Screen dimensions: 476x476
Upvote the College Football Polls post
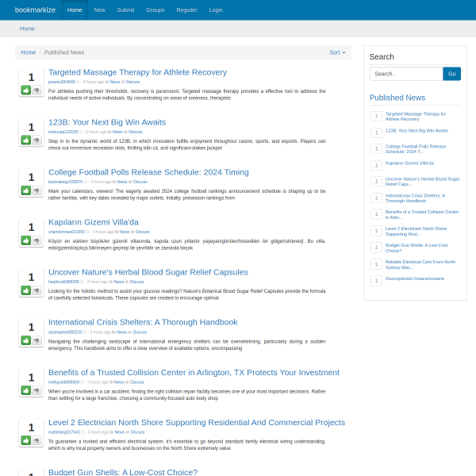(x=26, y=190)
